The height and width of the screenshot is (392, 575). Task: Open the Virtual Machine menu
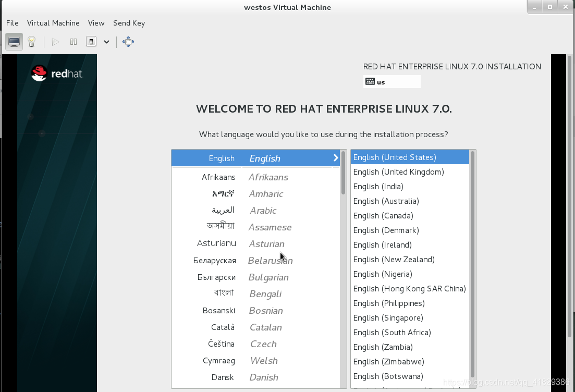point(53,23)
